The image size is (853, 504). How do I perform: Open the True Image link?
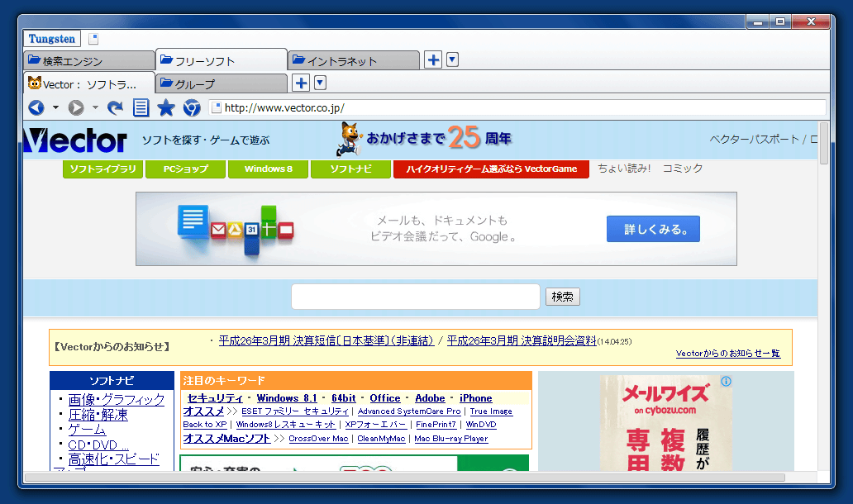[x=491, y=411]
